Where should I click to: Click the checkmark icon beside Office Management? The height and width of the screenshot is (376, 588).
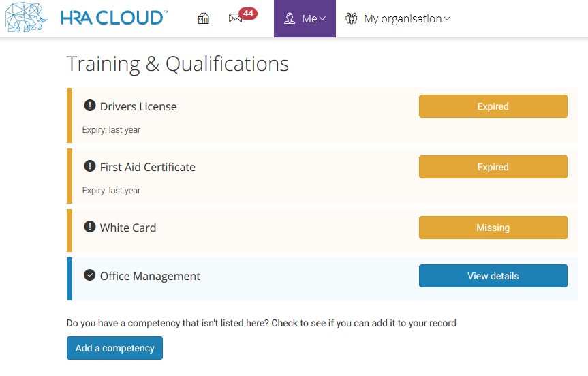pos(90,275)
